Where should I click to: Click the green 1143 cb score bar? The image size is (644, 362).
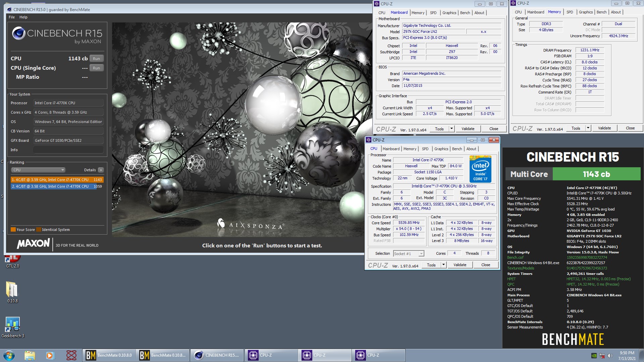pyautogui.click(x=596, y=174)
